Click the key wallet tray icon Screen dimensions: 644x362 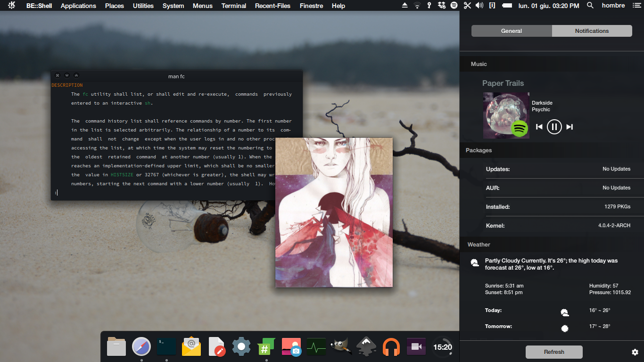[429, 6]
